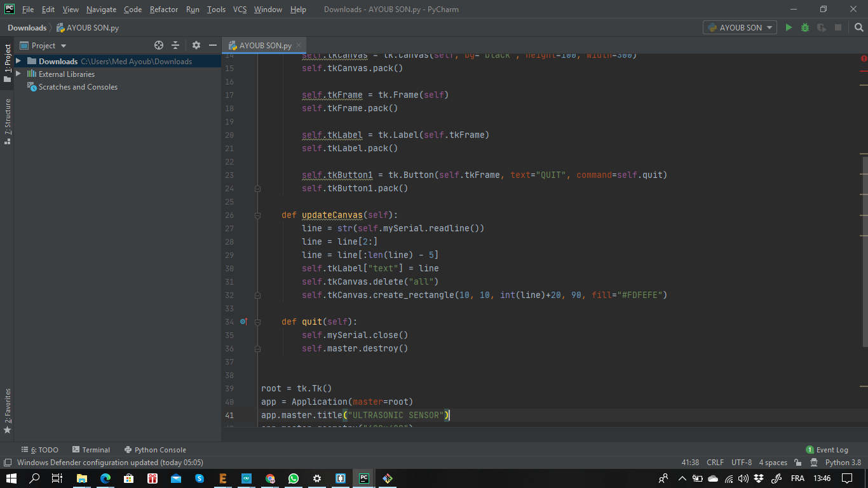The width and height of the screenshot is (868, 488).
Task: Toggle the tool window quick access button
Action: coord(8,463)
